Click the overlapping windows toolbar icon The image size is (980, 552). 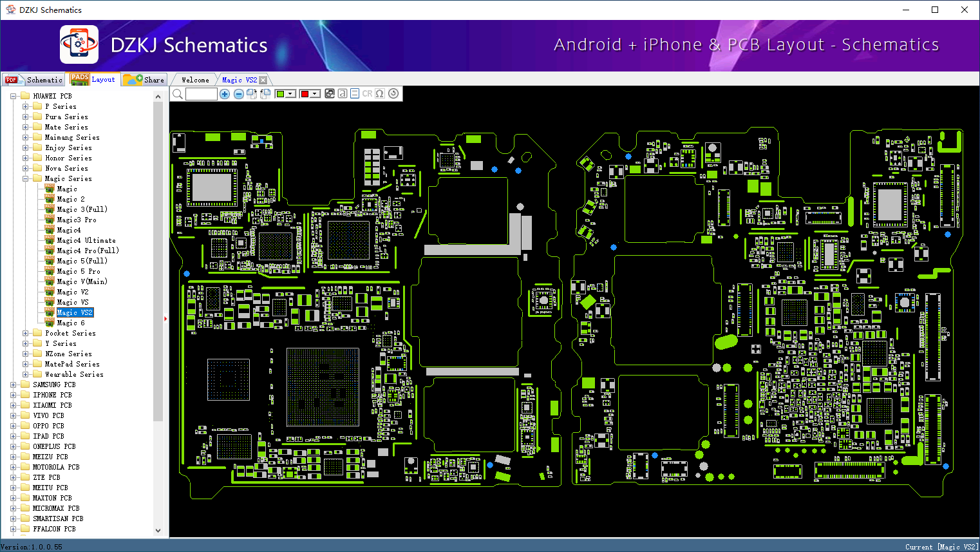pos(330,93)
